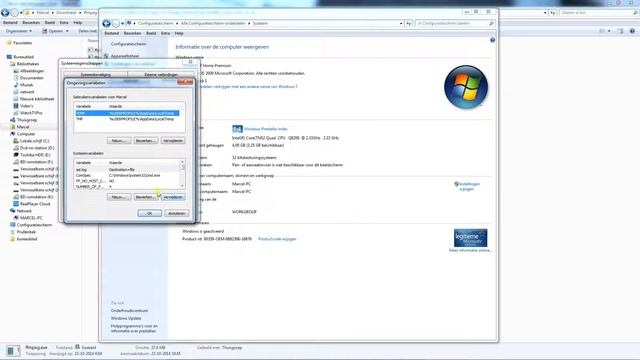Go back in the Downloads Explorer window
640x360 pixels.
(5, 13)
